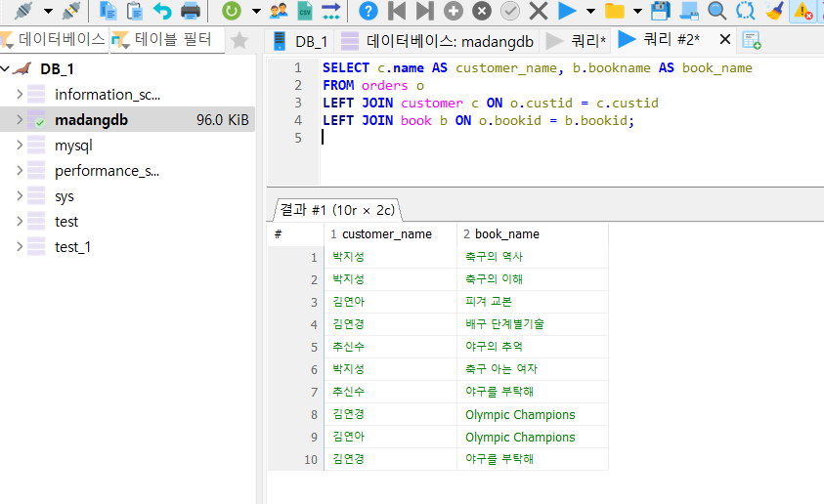The width and height of the screenshot is (824, 504).
Task: Run the query with blue play icon
Action: (x=567, y=11)
